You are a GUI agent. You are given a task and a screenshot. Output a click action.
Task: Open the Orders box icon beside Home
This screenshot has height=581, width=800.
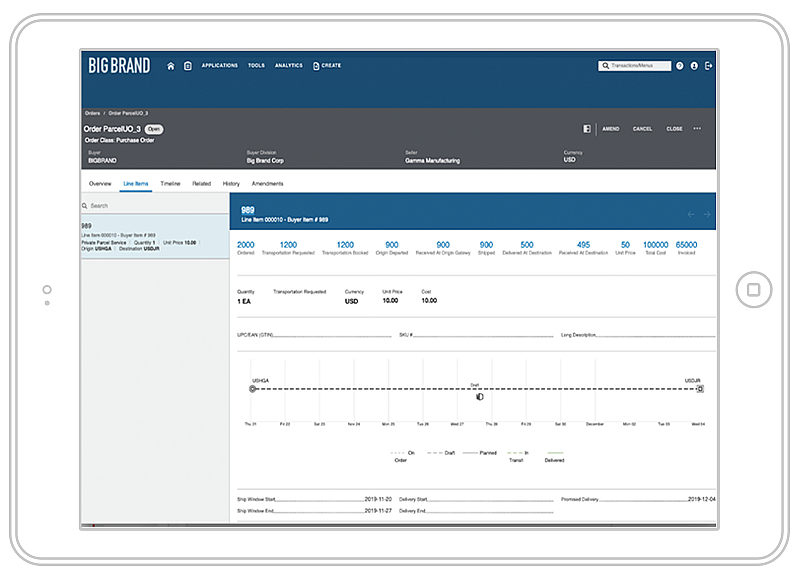pos(187,64)
